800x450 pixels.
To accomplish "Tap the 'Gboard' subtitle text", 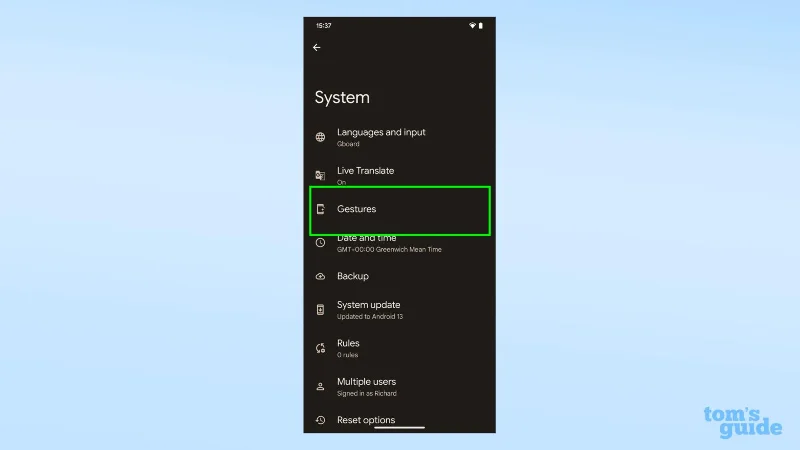I will point(348,144).
